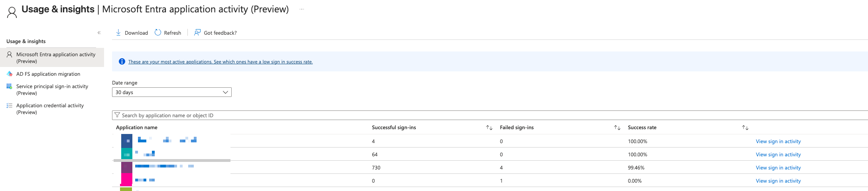868x191 pixels.
Task: Select Microsoft Entra application activity menu item
Action: 52,57
